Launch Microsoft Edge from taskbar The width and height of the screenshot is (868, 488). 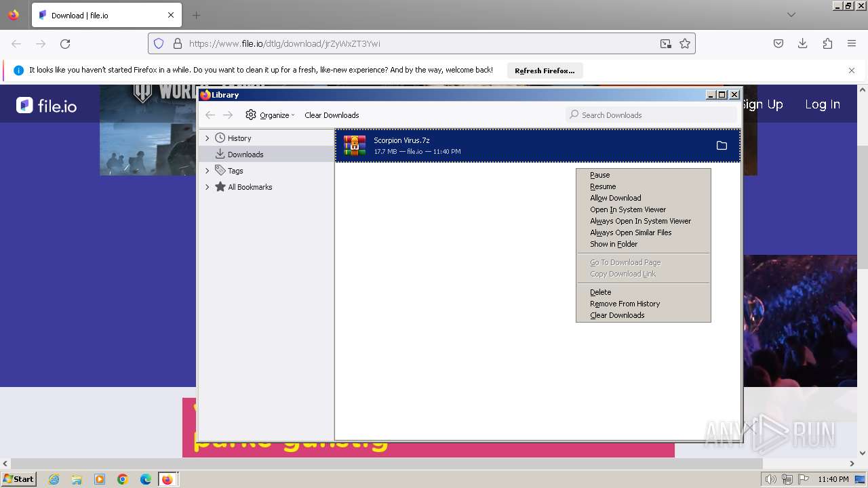[x=146, y=479]
